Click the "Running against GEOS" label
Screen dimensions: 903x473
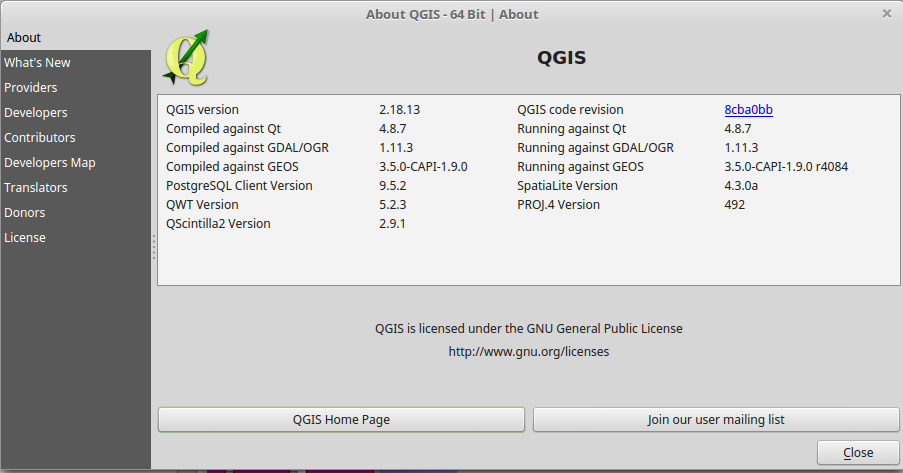click(x=580, y=167)
